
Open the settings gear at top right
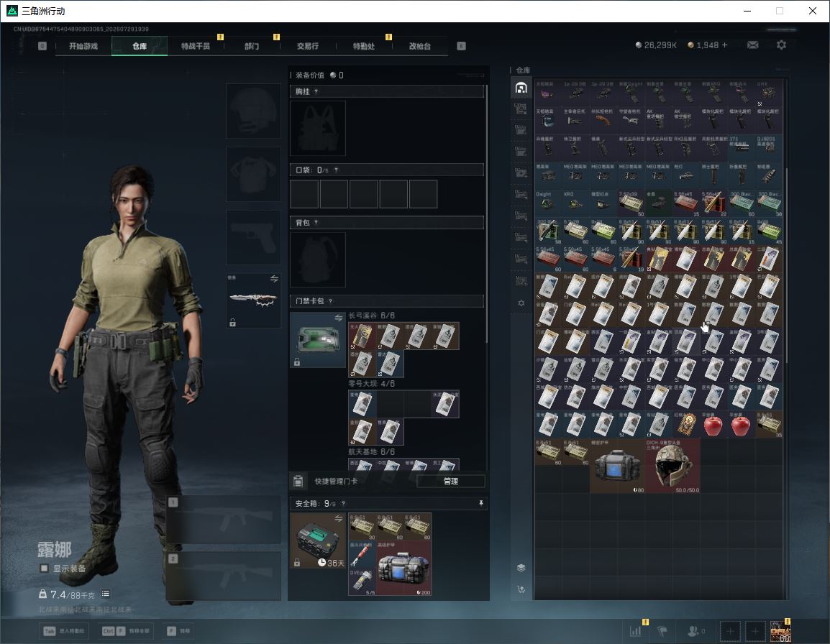[x=781, y=45]
